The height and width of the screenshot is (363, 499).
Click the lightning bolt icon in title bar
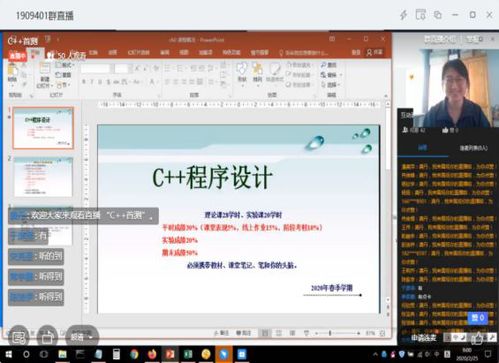click(404, 15)
